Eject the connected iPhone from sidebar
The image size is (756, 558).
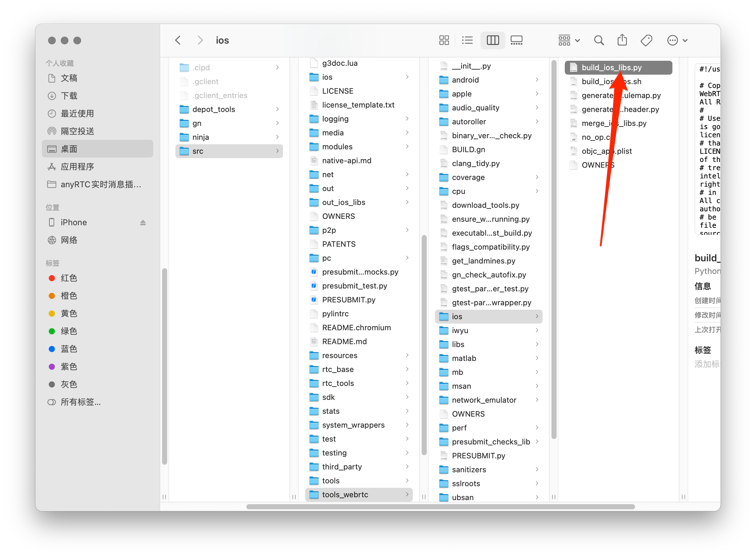coord(143,222)
